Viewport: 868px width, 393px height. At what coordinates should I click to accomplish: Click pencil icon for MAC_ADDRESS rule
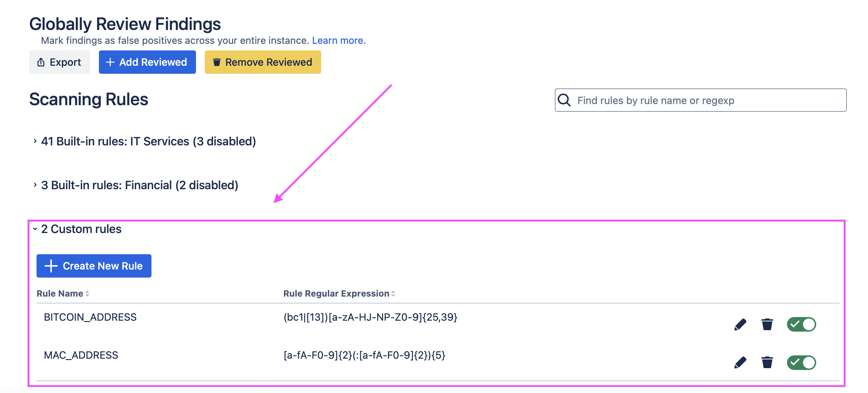pyautogui.click(x=740, y=363)
